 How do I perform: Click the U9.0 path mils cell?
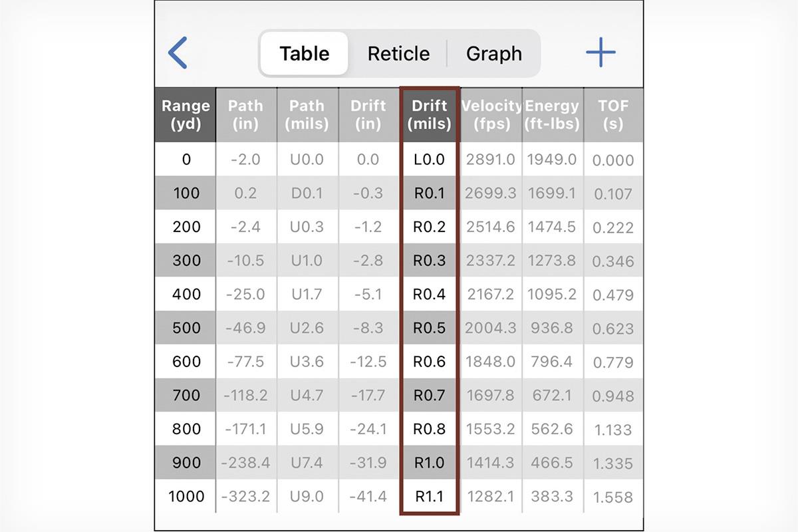307,496
